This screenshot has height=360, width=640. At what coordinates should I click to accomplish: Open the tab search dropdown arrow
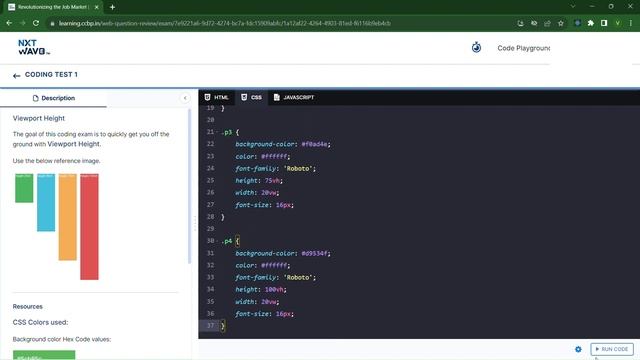click(x=573, y=6)
